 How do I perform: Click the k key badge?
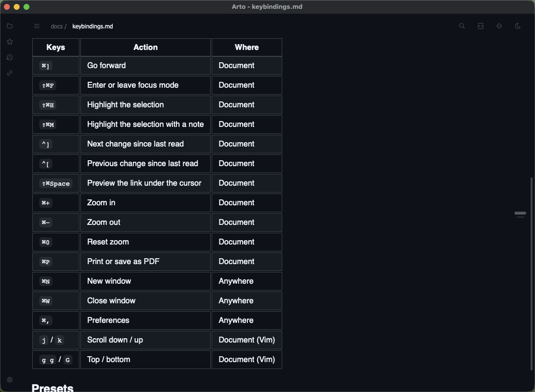pyautogui.click(x=59, y=341)
